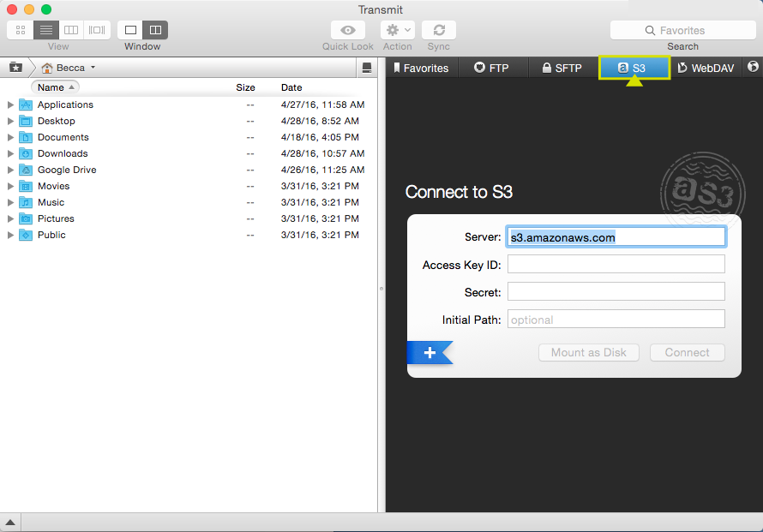Select the Downloads folder icon
This screenshot has height=532, width=763.
26,153
